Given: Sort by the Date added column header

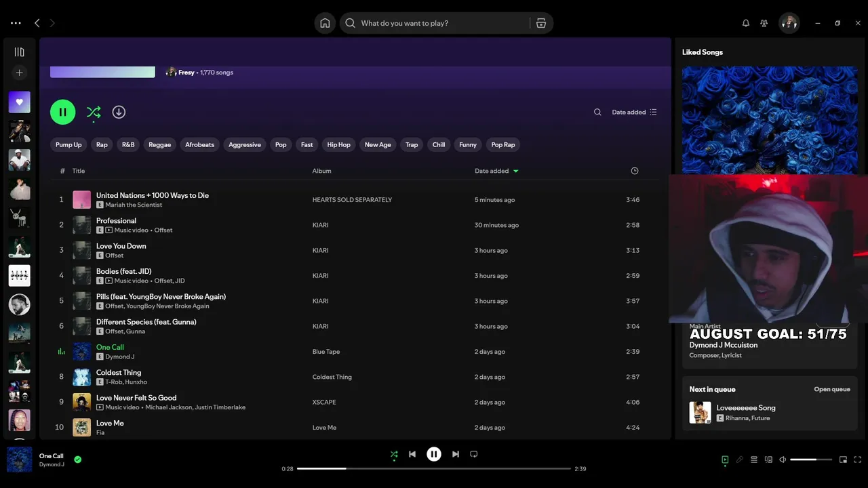Looking at the screenshot, I should pos(496,171).
